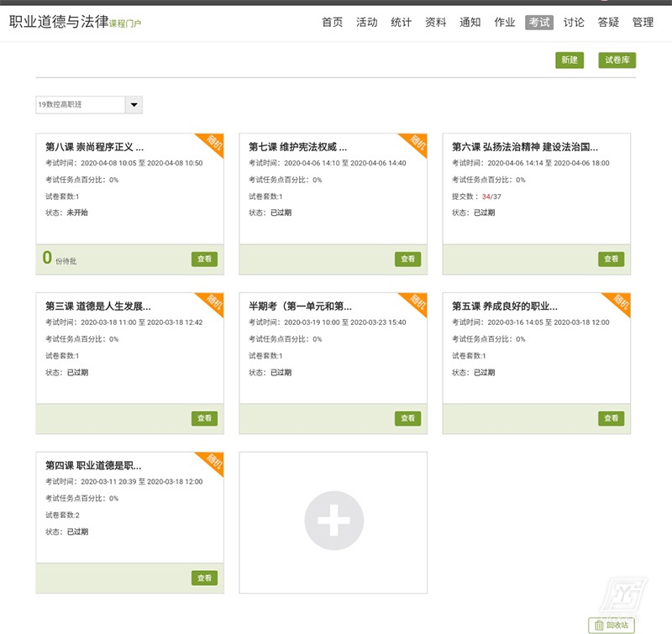
Task: Select the 19数控高职班 class field
Action: 80,105
